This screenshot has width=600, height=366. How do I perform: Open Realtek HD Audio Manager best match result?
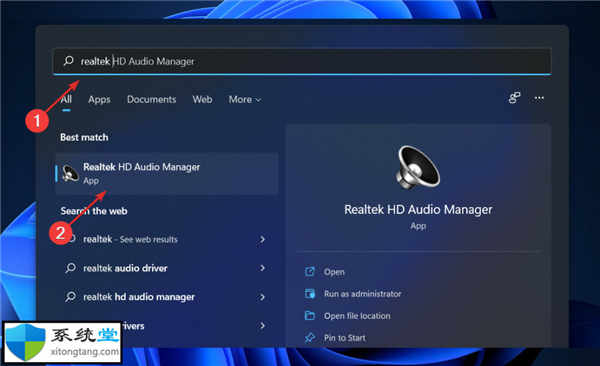click(x=167, y=173)
